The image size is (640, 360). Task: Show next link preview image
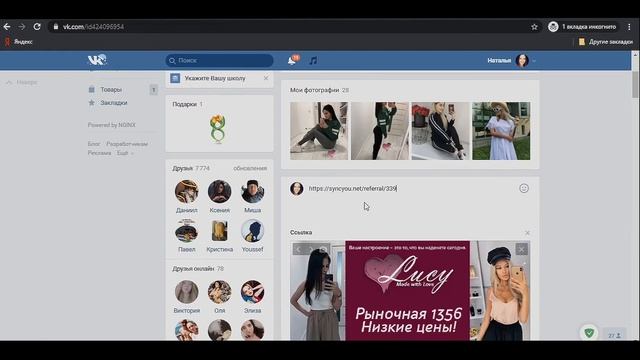pos(311,249)
